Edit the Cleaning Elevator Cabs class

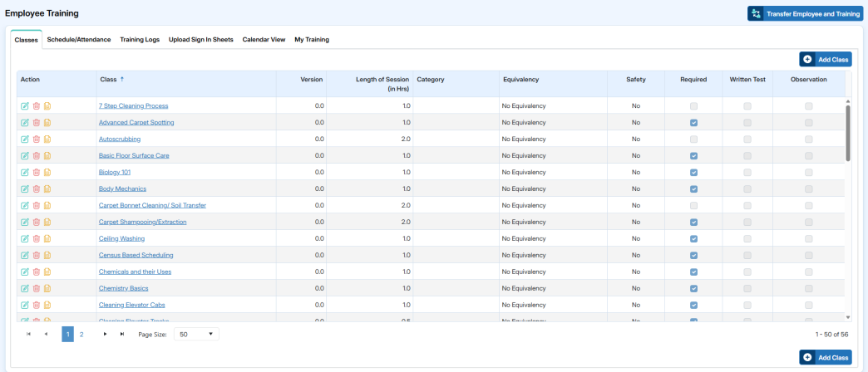pos(24,305)
